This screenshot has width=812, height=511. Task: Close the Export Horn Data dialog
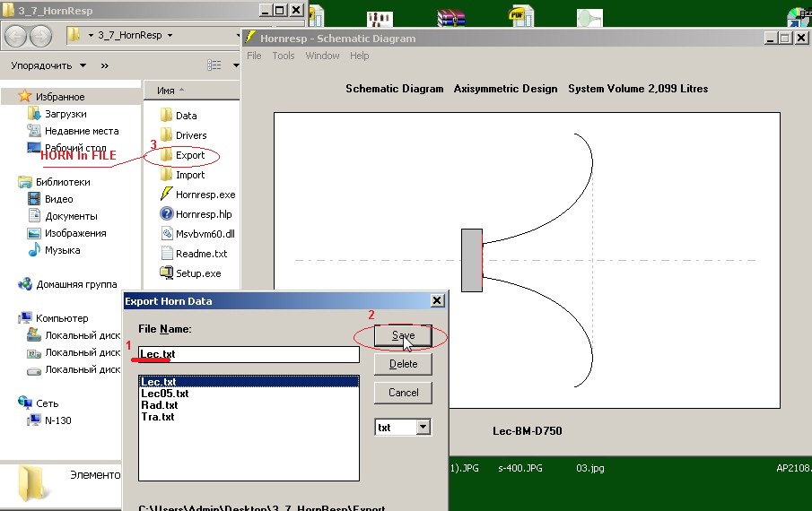coord(437,300)
